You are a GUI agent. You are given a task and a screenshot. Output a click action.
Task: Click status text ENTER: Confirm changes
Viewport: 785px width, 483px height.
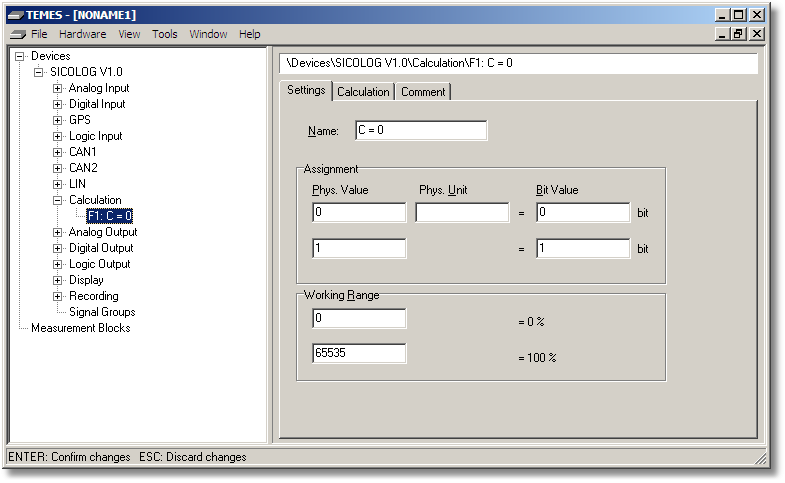[69, 457]
